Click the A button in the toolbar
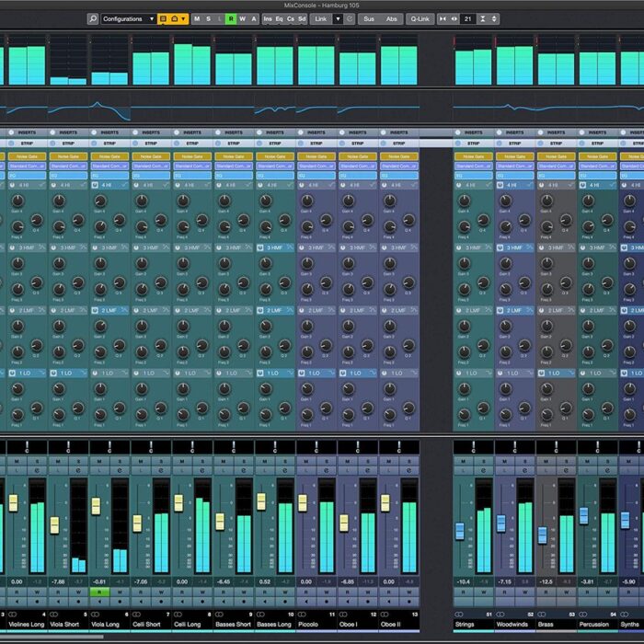644x644 pixels. (253, 19)
